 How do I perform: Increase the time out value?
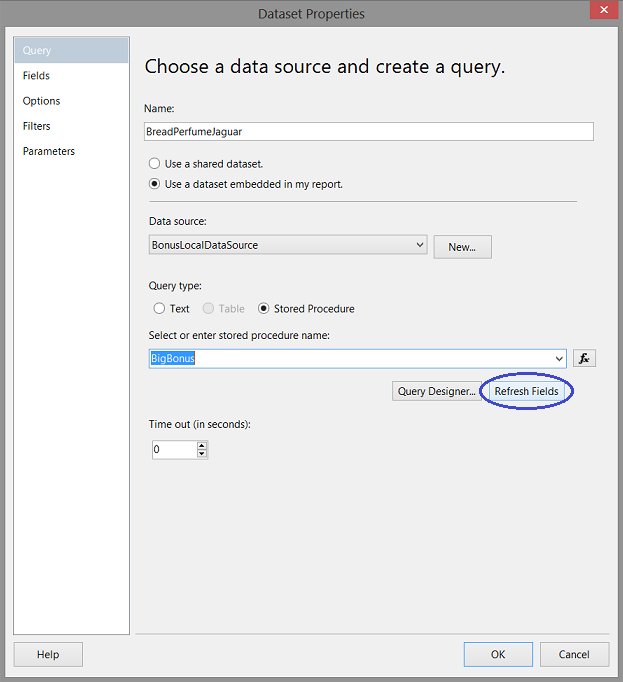(202, 446)
